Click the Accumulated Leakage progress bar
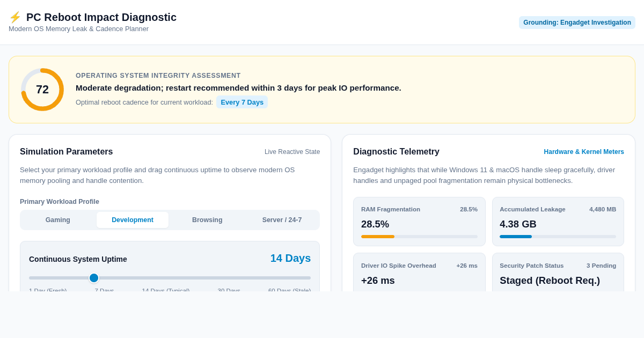 558,237
